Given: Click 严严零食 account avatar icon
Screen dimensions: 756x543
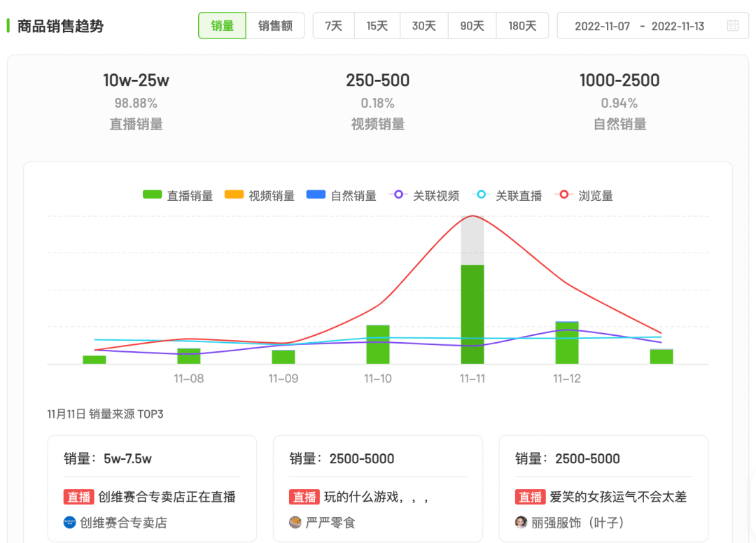Looking at the screenshot, I should [x=295, y=522].
